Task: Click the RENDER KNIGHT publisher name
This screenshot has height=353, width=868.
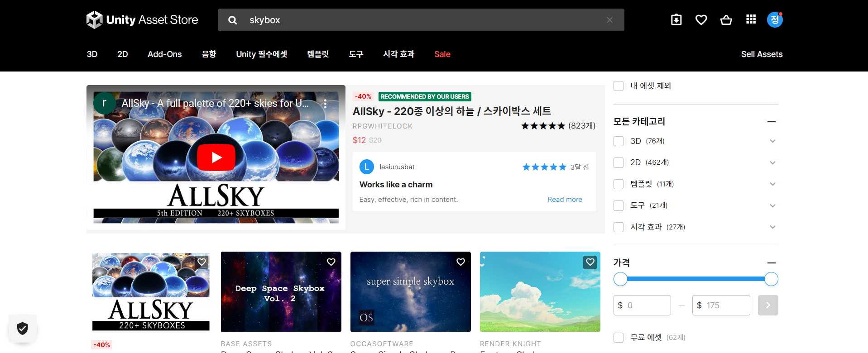Action: [510, 344]
